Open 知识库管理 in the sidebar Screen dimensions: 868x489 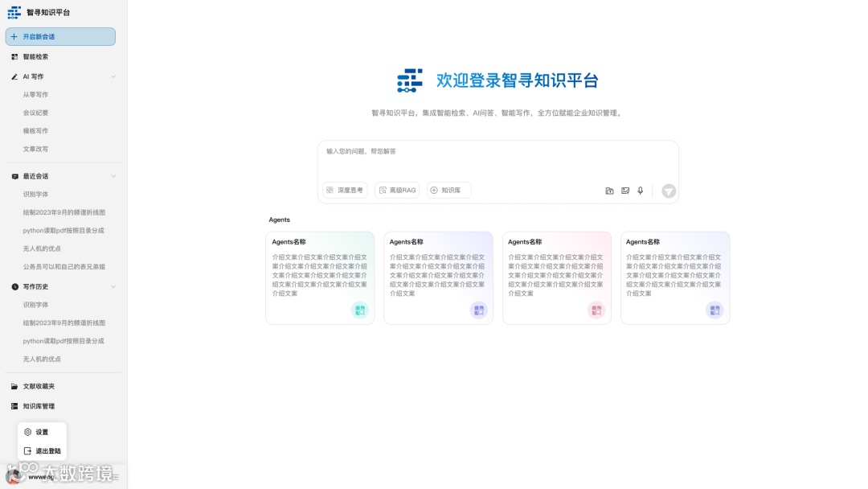[39, 406]
